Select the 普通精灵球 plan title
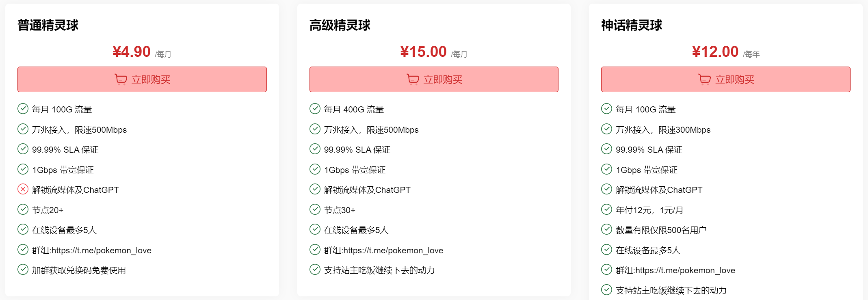Viewport: 868px width, 300px height. [x=48, y=25]
